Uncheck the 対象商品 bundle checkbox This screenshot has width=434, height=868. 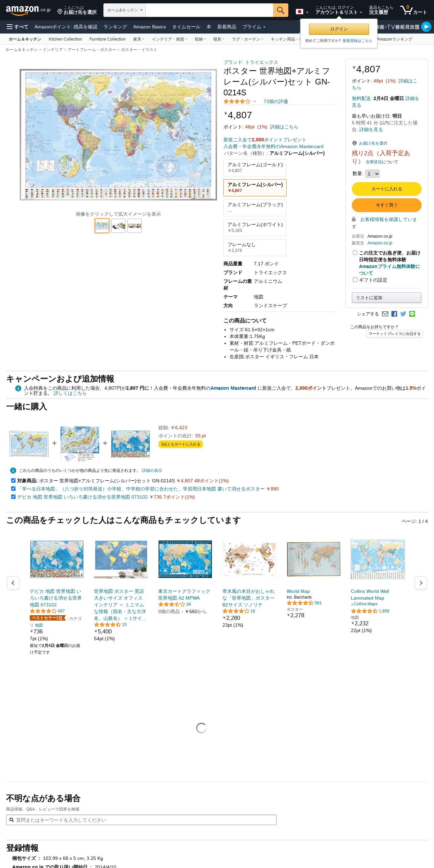pos(13,480)
